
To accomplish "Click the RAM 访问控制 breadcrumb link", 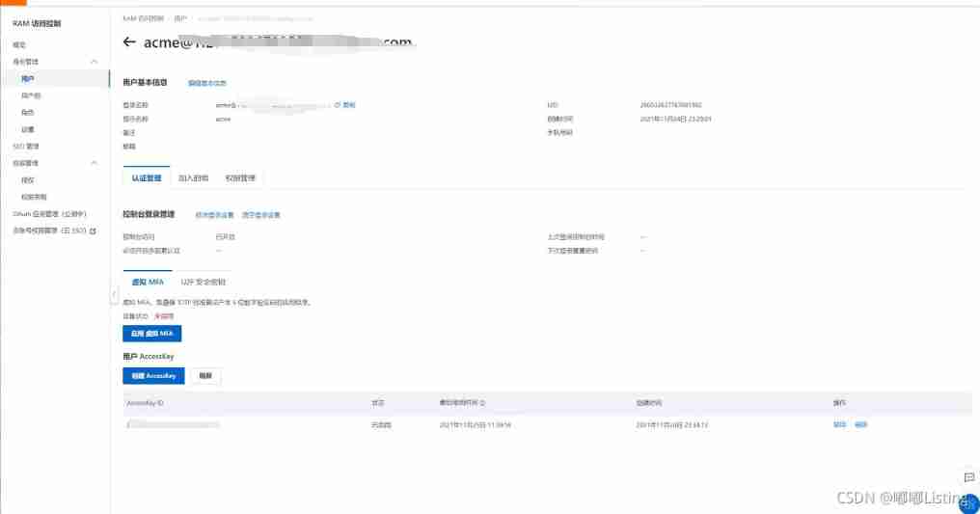I will click(x=143, y=18).
